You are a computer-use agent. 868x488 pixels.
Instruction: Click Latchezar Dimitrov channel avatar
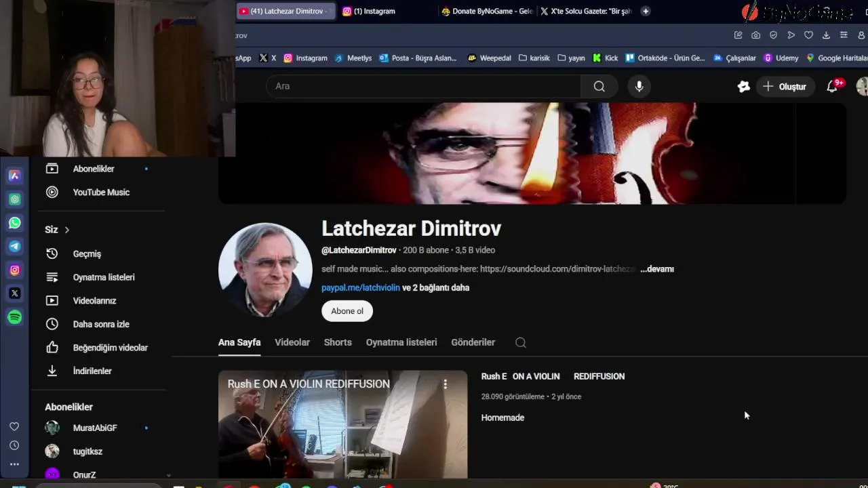click(x=265, y=269)
